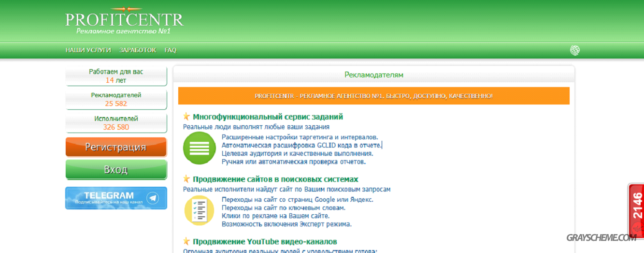Click Ручная или автоматическая проверка отчетов line
644x253 pixels.
[x=294, y=162]
